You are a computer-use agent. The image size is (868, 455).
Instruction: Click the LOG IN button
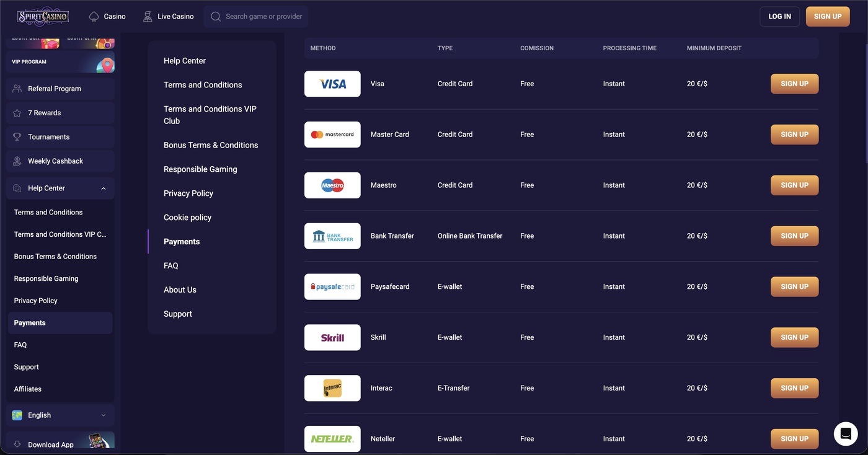tap(779, 17)
